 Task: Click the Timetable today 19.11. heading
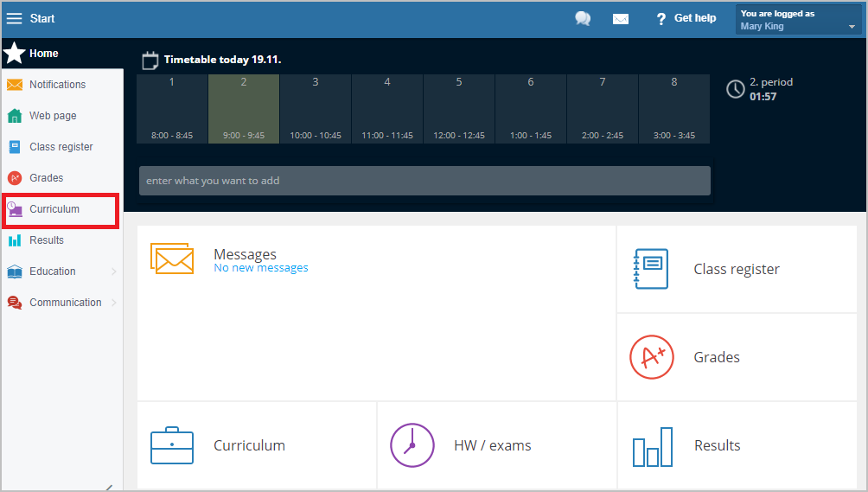click(222, 60)
